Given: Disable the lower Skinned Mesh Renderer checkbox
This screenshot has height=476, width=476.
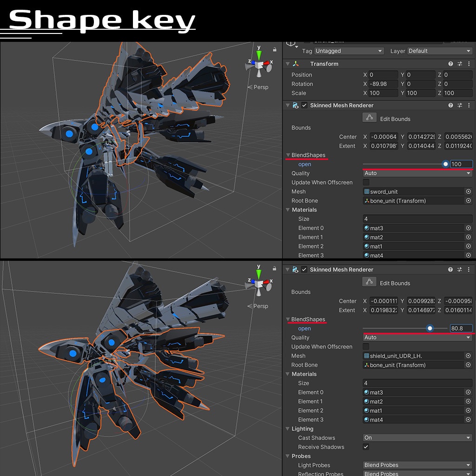Looking at the screenshot, I should click(304, 270).
